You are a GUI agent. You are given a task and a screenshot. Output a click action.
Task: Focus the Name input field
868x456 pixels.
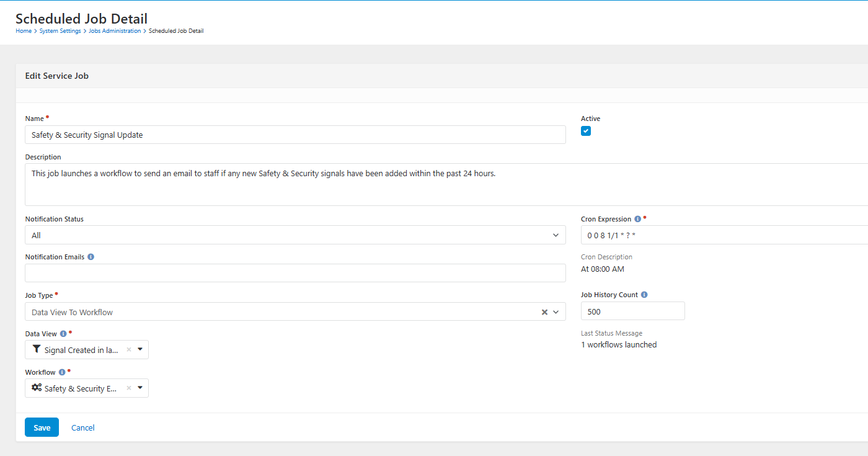point(295,135)
